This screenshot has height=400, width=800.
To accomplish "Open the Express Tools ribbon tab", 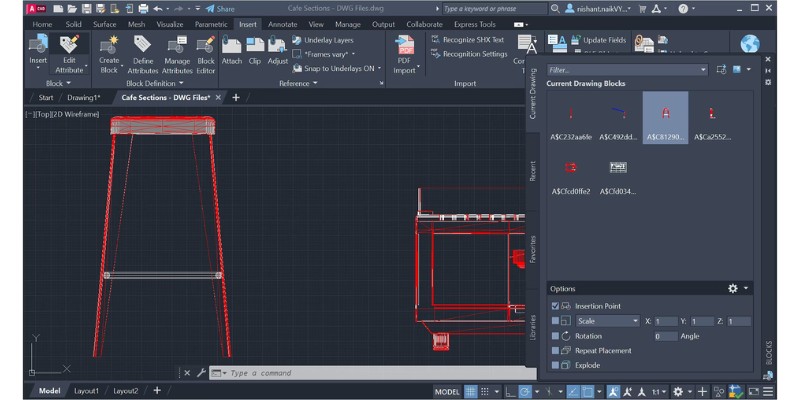I will 474,24.
